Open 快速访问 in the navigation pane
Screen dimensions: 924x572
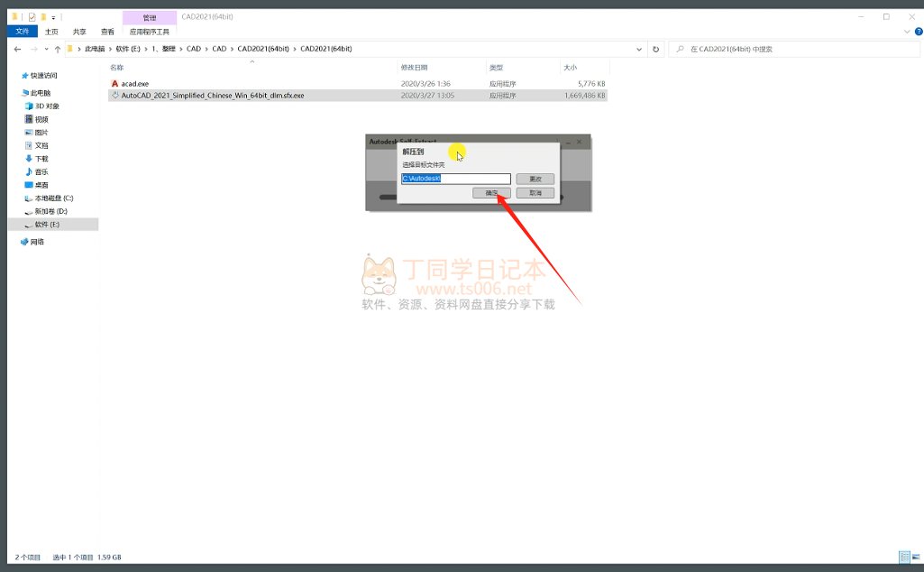[43, 76]
